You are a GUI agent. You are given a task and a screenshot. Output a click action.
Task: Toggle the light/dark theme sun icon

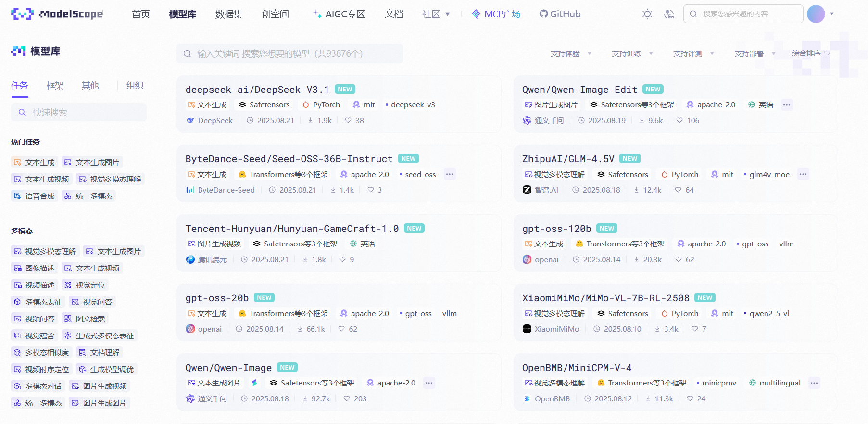tap(647, 14)
